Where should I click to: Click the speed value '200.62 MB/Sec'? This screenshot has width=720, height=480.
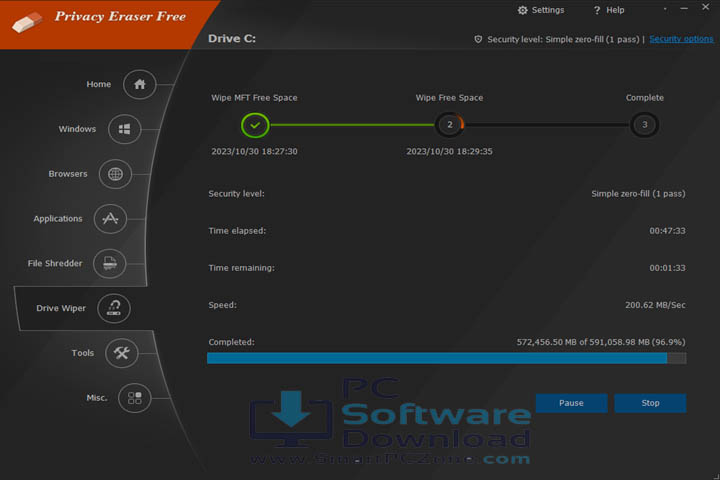[x=655, y=305]
